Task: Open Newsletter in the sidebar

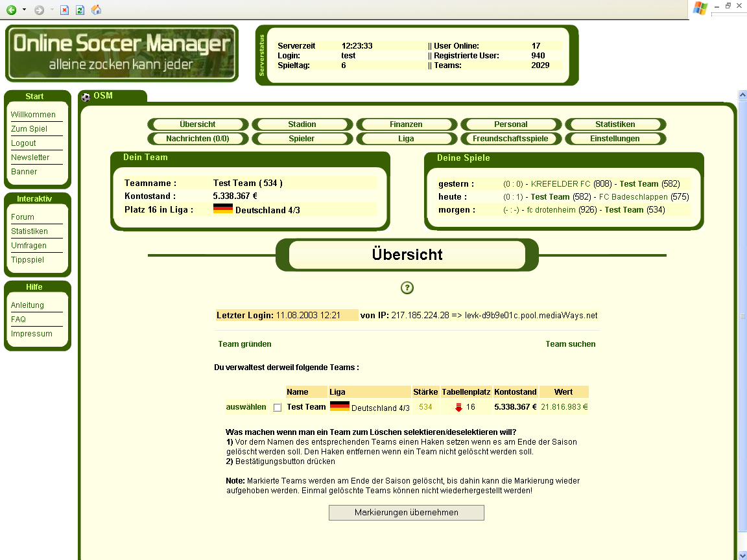Action: pyautogui.click(x=30, y=157)
